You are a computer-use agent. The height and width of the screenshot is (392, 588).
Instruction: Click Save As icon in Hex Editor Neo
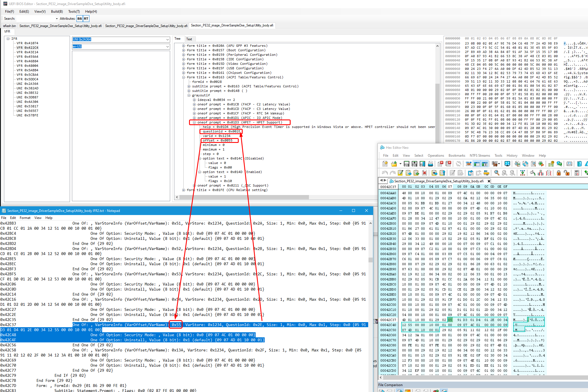(x=414, y=164)
